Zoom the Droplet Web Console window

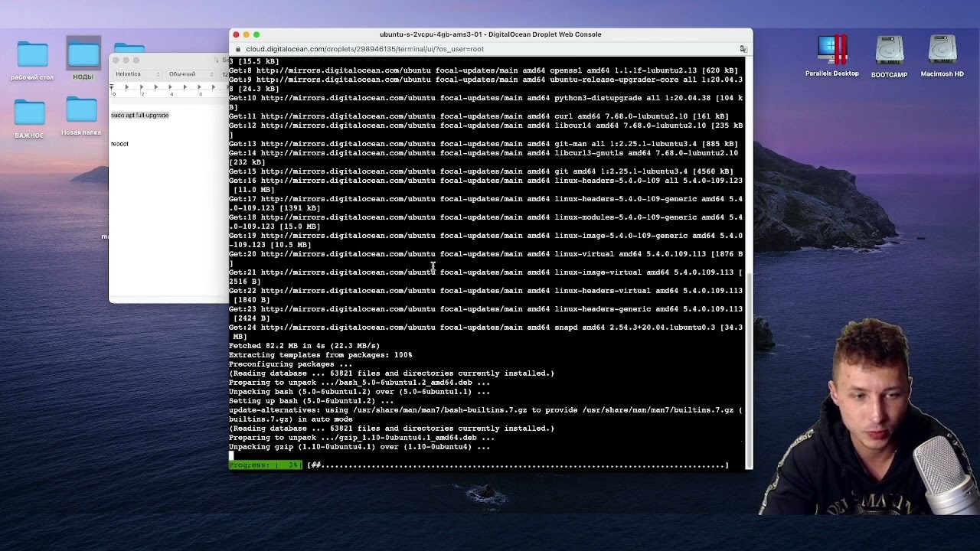point(256,34)
